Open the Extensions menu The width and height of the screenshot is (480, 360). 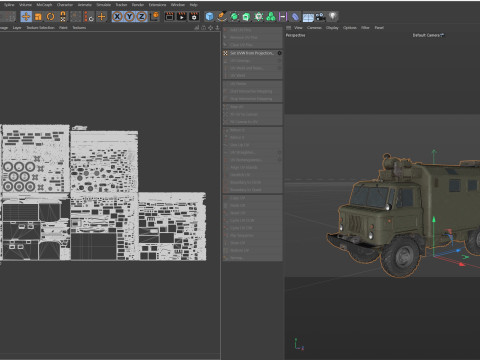coord(157,5)
